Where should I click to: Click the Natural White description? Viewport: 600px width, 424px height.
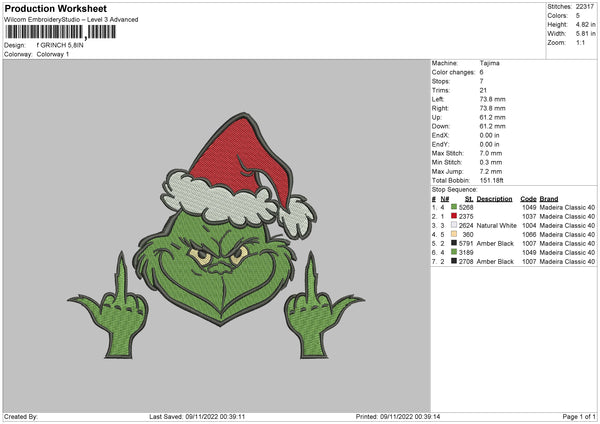coord(496,225)
